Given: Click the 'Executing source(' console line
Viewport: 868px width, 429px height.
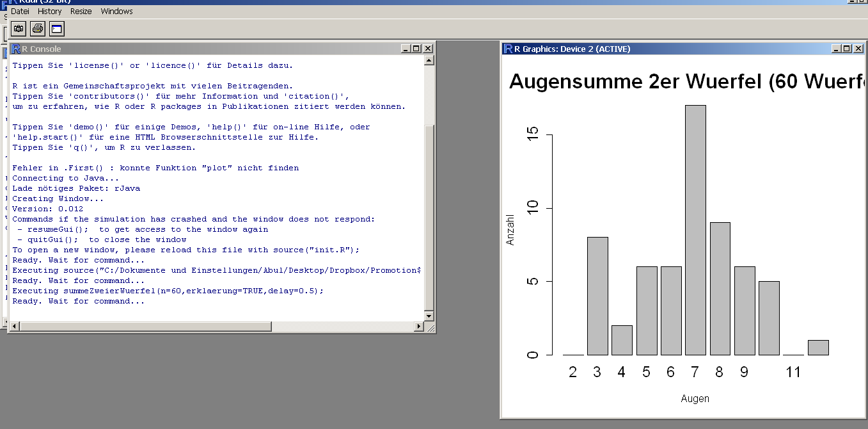Looking at the screenshot, I should tap(216, 270).
